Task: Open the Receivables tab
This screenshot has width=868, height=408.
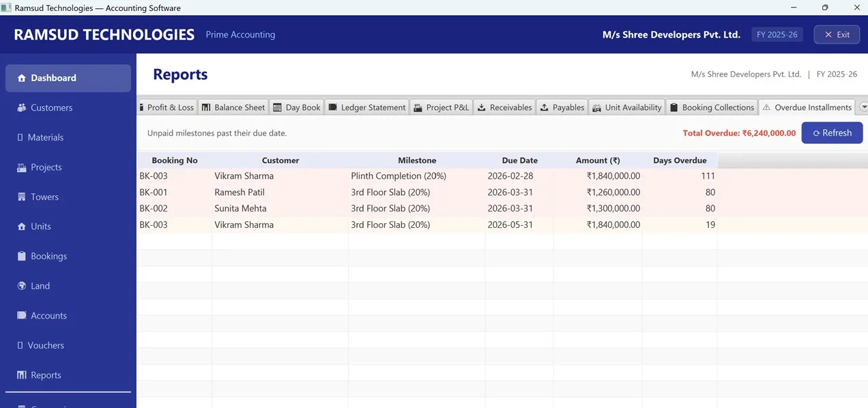Action: 504,107
